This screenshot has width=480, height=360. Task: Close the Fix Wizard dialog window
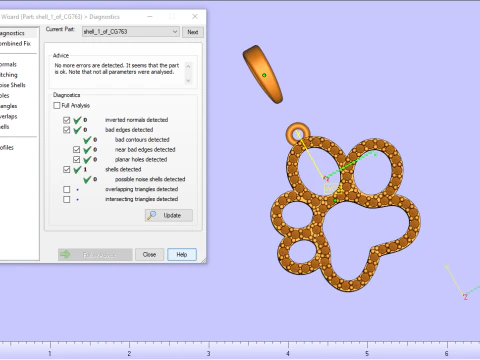pyautogui.click(x=195, y=16)
